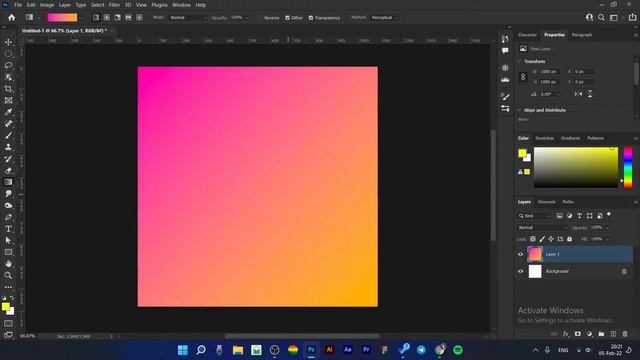640x360 pixels.
Task: Select the Frame tool
Action: (8, 100)
